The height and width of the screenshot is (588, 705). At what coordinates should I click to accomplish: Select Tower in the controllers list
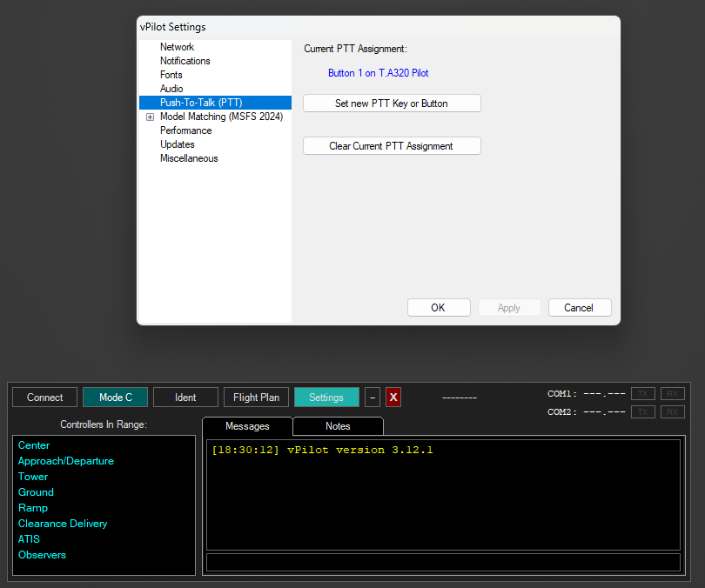(33, 477)
